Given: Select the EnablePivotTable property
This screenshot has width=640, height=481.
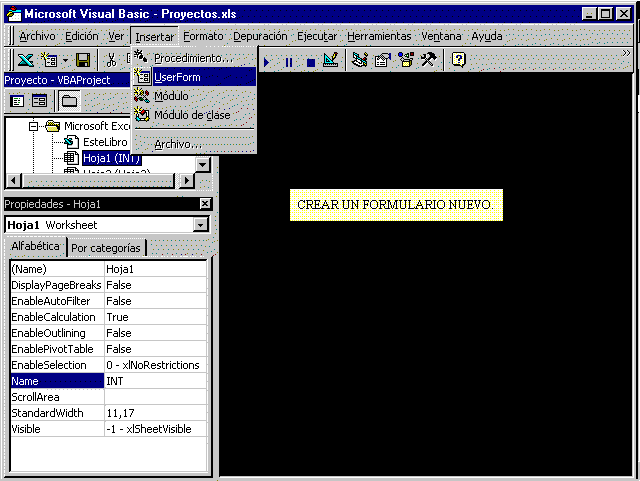Looking at the screenshot, I should [57, 349].
